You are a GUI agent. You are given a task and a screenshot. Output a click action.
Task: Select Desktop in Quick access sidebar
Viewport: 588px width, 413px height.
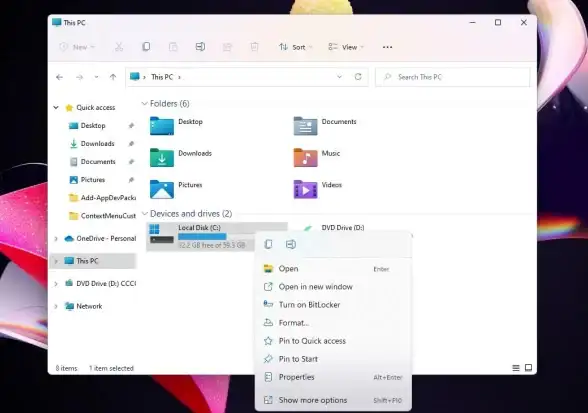[93, 126]
